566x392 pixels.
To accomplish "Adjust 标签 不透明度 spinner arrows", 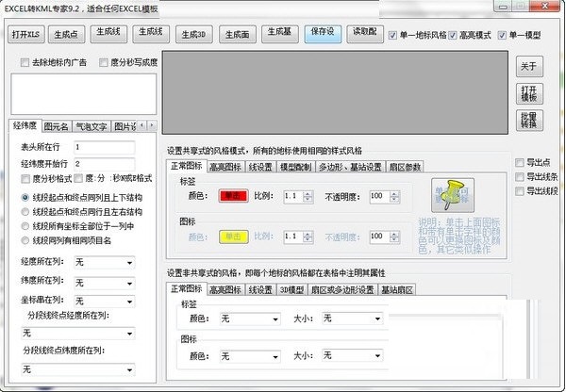I will click(x=394, y=197).
